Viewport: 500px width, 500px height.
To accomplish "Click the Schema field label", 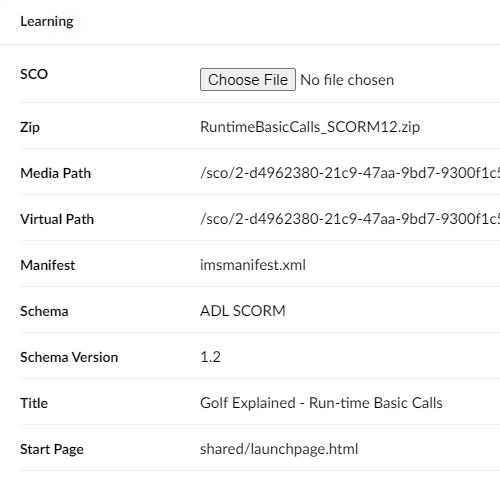I will point(44,311).
